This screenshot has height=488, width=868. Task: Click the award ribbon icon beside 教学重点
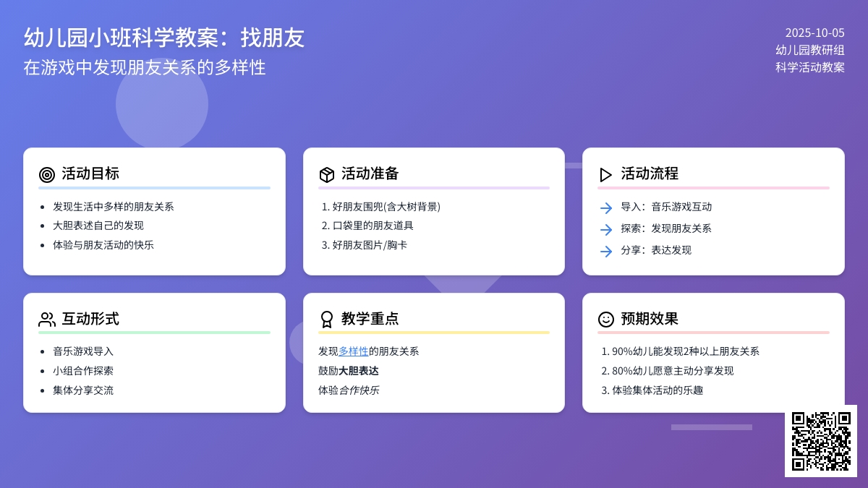click(327, 319)
